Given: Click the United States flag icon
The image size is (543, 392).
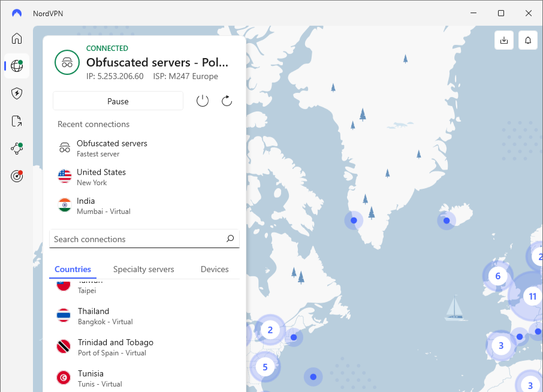Looking at the screenshot, I should pos(65,176).
